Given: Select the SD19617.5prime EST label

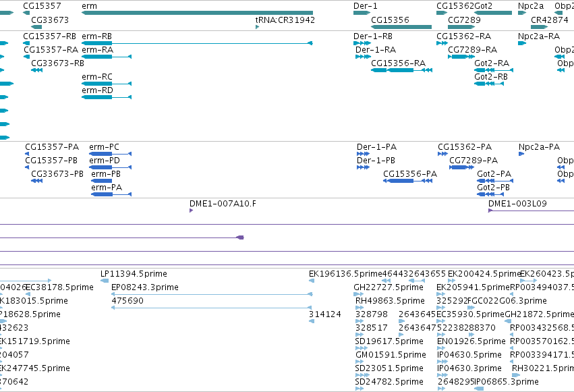Looking at the screenshot, I should [389, 341].
